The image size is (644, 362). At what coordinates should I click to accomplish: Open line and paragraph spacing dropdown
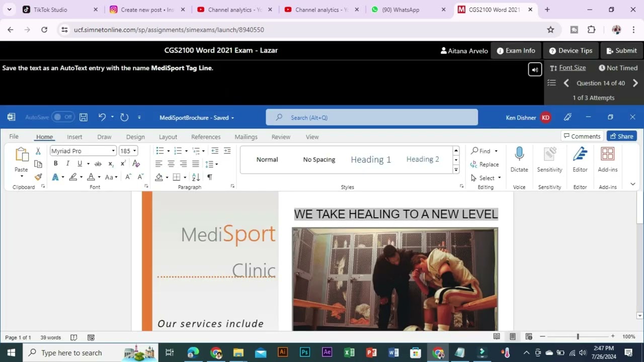(211, 164)
